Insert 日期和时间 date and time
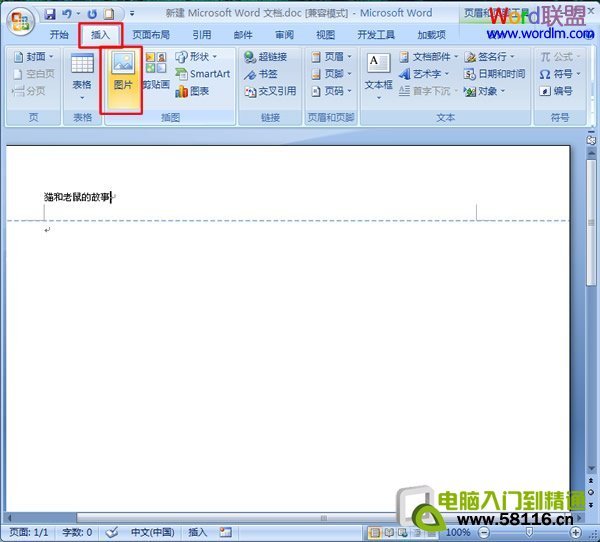The height and width of the screenshot is (542, 600). pos(494,73)
